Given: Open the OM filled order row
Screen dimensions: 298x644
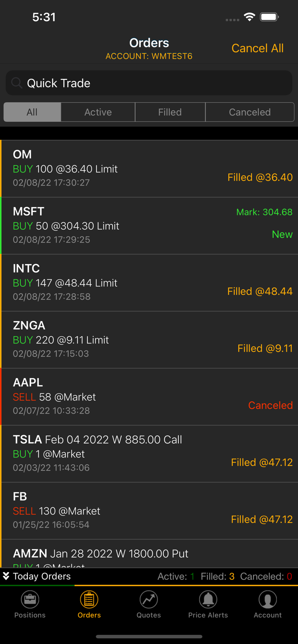Looking at the screenshot, I should coord(149,169).
